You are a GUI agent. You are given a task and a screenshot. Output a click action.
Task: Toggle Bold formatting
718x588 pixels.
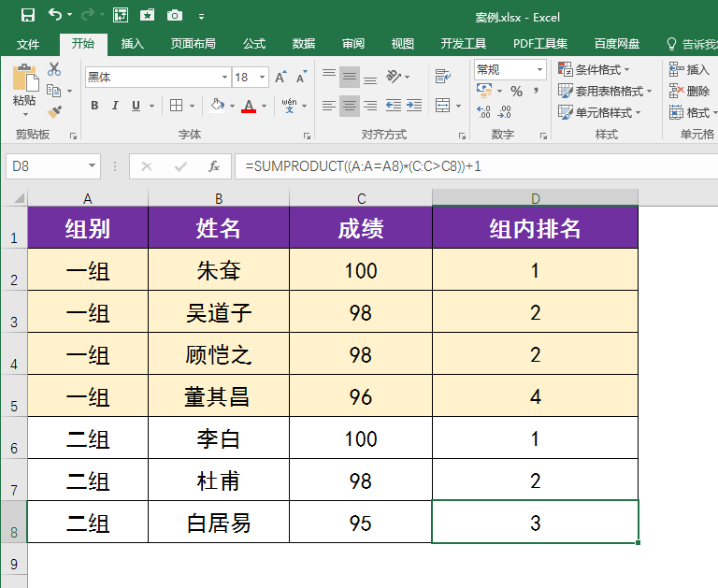click(x=94, y=106)
